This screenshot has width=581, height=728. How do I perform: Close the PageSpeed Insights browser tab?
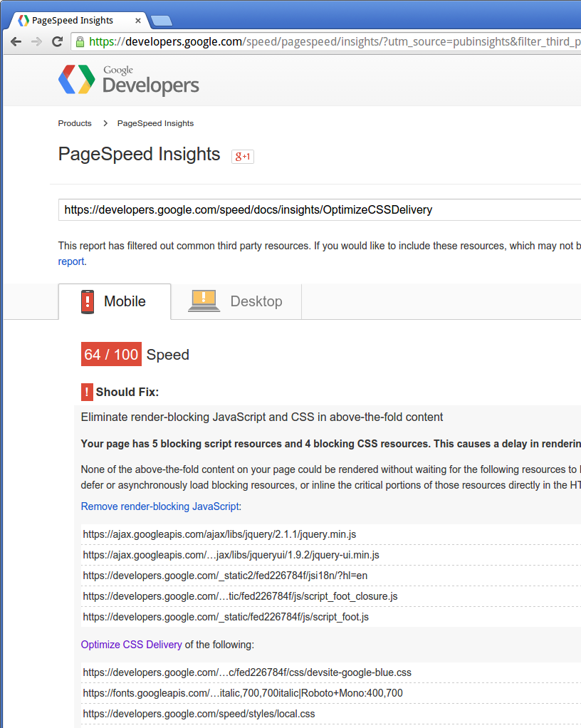tap(138, 21)
